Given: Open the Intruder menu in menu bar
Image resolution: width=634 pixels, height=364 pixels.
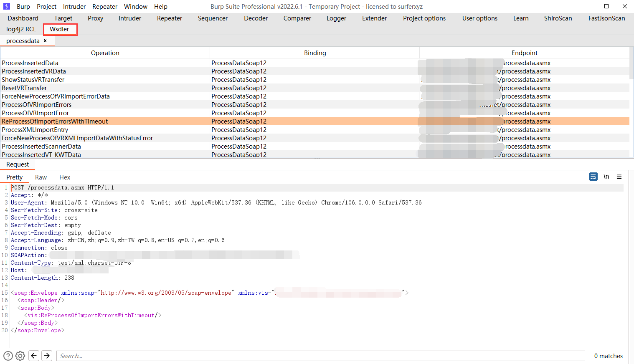Looking at the screenshot, I should point(74,6).
